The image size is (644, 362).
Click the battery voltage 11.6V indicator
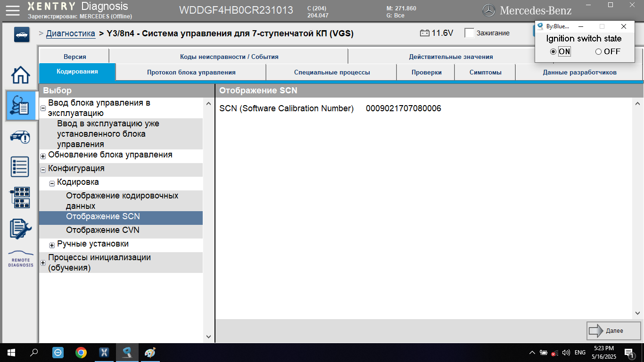(437, 33)
